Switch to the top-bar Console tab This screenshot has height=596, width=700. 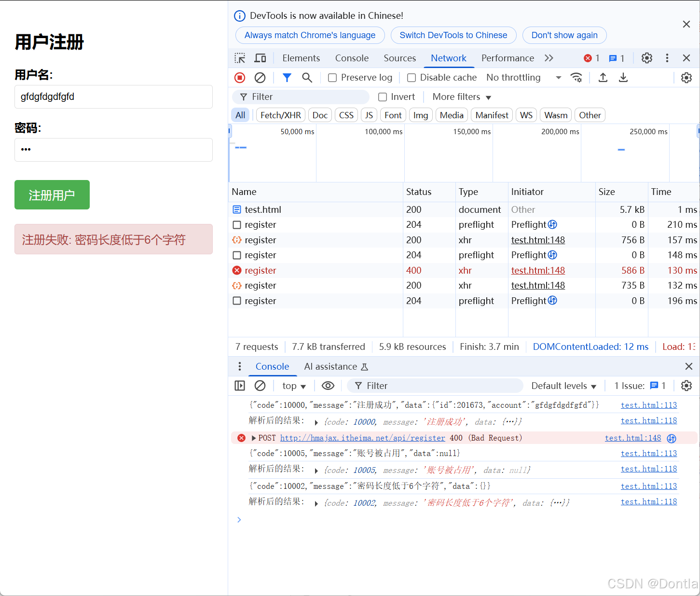(352, 58)
